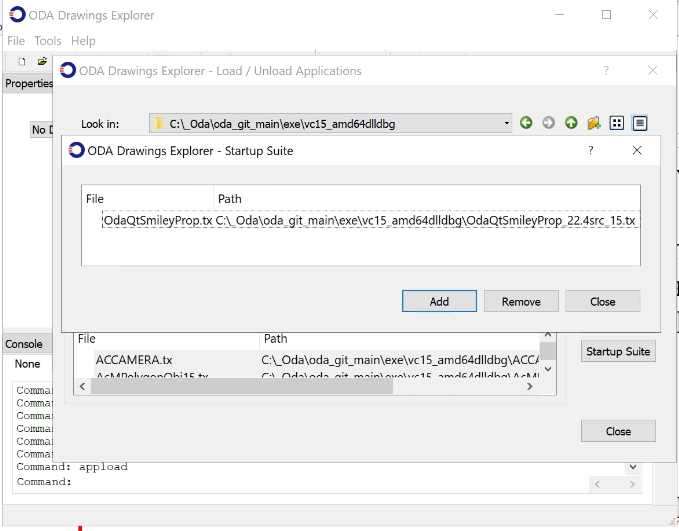The image size is (679, 531).
Task: Go to the parent directory
Action: 571,123
